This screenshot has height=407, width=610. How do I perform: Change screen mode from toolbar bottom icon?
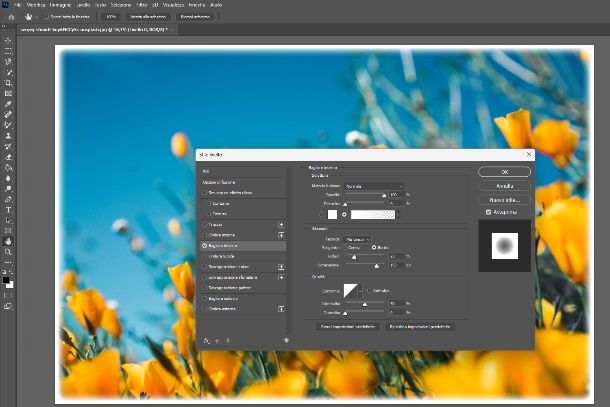8,306
